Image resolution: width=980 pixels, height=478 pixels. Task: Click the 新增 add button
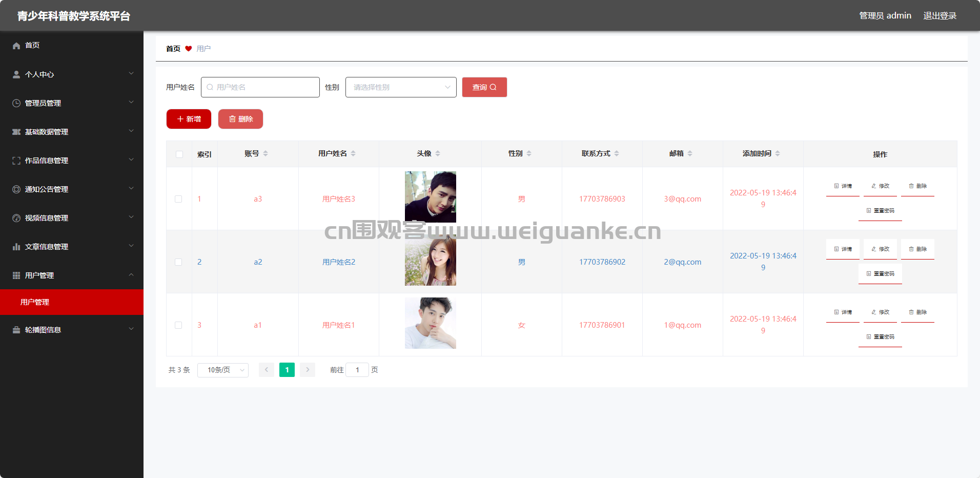[189, 119]
